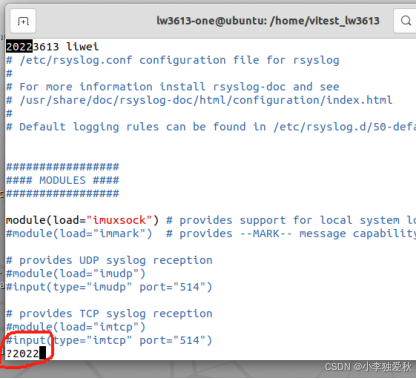This screenshot has height=379, width=416.
Task: Click the word liwei on first line
Action: pyautogui.click(x=82, y=47)
